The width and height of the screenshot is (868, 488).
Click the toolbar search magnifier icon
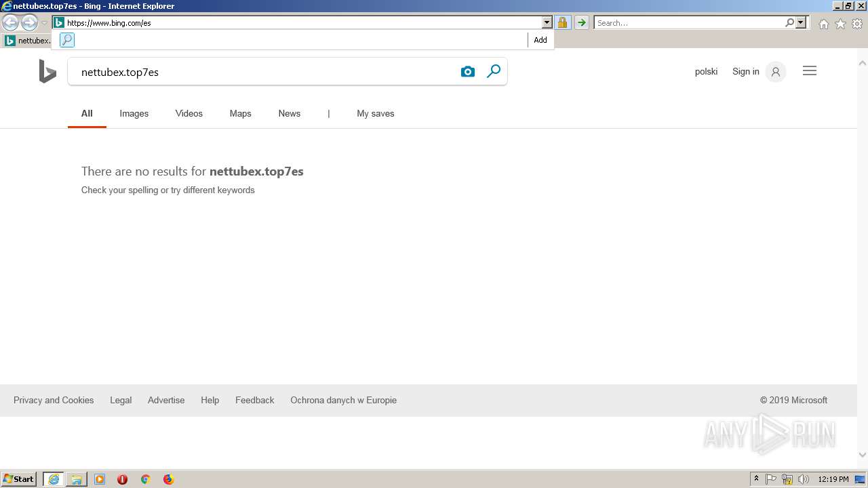789,22
